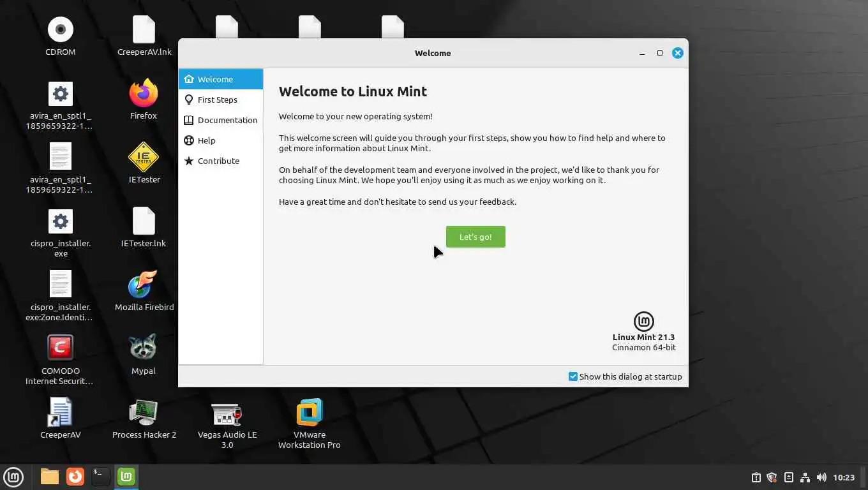Viewport: 868px width, 490px height.
Task: Select the IETester.lnk file icon
Action: pos(144,221)
